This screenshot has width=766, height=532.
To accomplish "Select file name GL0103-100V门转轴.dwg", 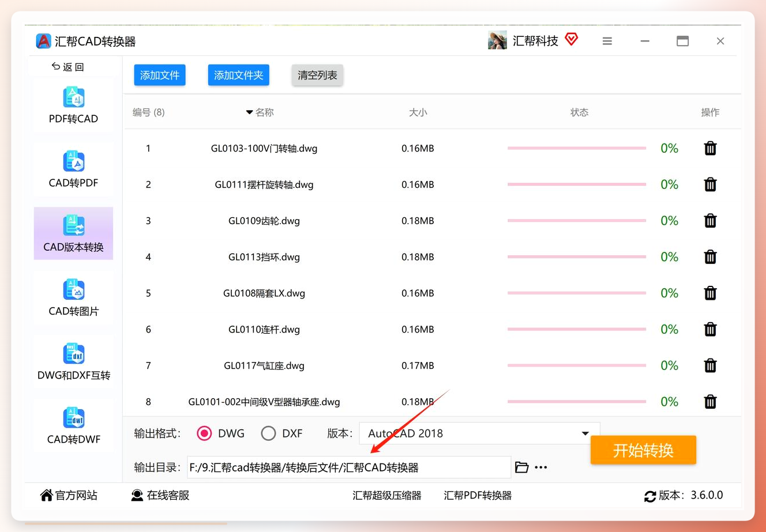I will tap(264, 148).
